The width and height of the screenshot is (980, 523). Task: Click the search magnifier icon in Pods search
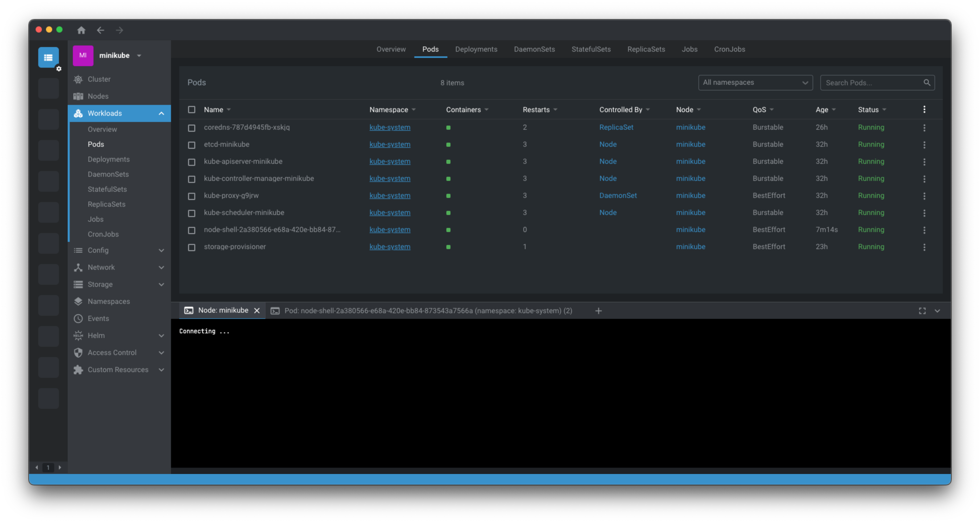click(927, 83)
